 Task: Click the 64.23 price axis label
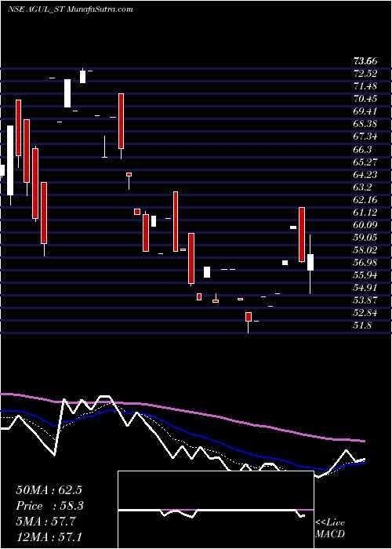click(365, 175)
